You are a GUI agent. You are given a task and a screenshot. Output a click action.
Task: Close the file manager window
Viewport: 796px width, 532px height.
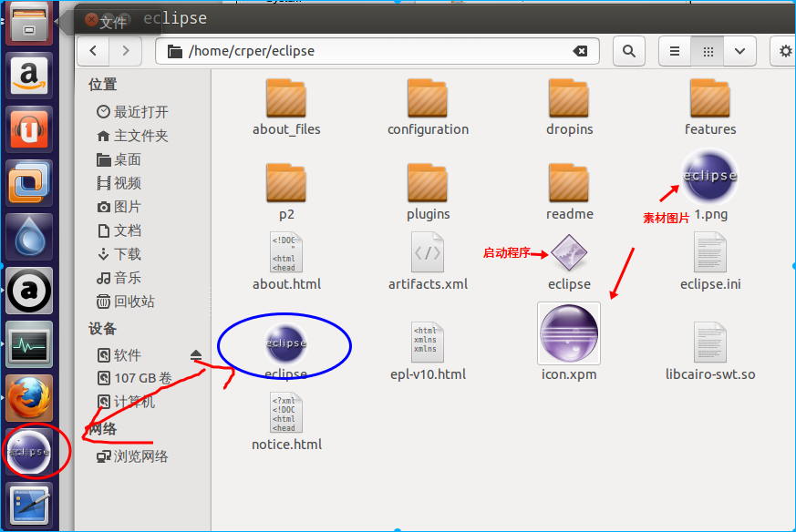click(x=91, y=20)
